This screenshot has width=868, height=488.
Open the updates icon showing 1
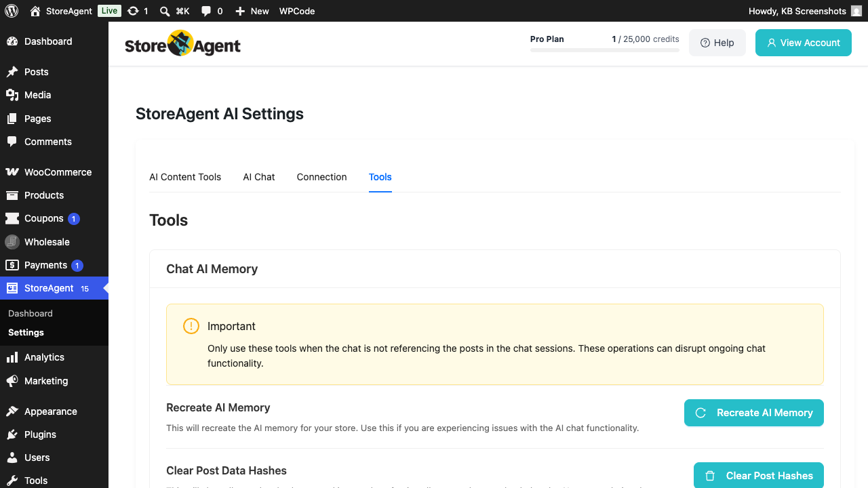133,11
